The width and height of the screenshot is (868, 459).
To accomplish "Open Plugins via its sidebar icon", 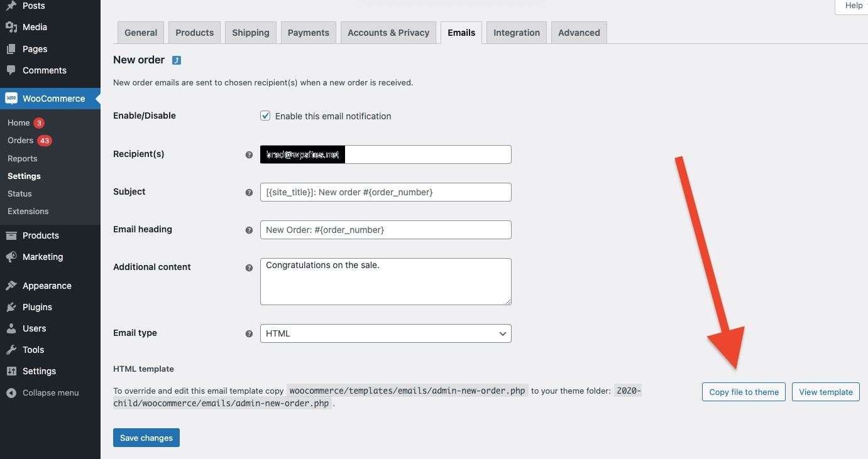I will coord(13,307).
